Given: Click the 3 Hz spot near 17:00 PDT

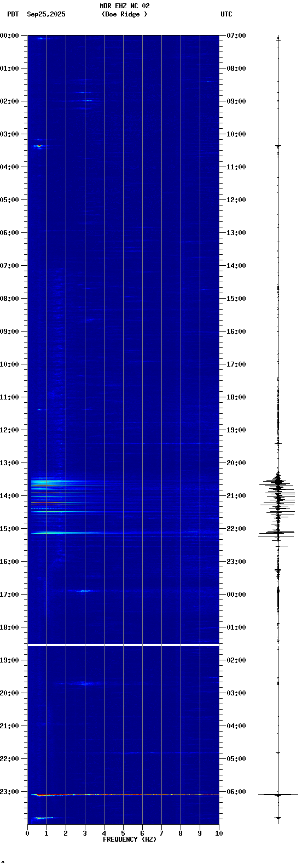Looking at the screenshot, I should click(x=85, y=591).
